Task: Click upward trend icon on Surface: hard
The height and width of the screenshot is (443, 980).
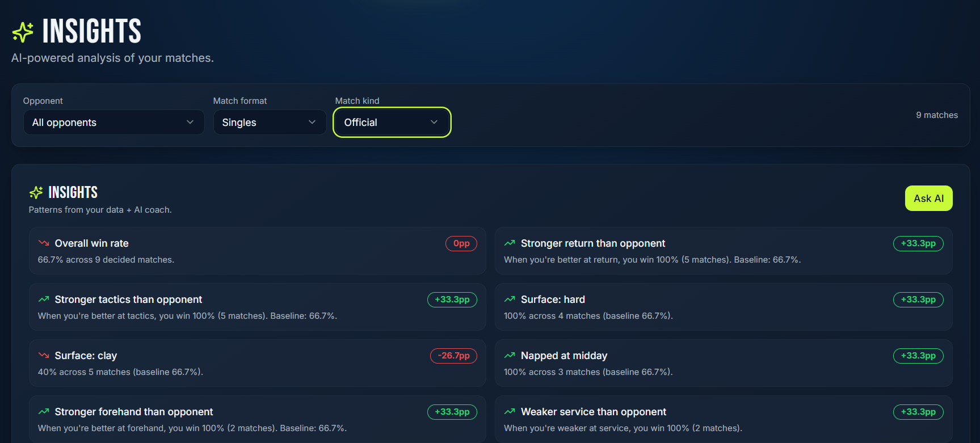Action: pos(510,299)
